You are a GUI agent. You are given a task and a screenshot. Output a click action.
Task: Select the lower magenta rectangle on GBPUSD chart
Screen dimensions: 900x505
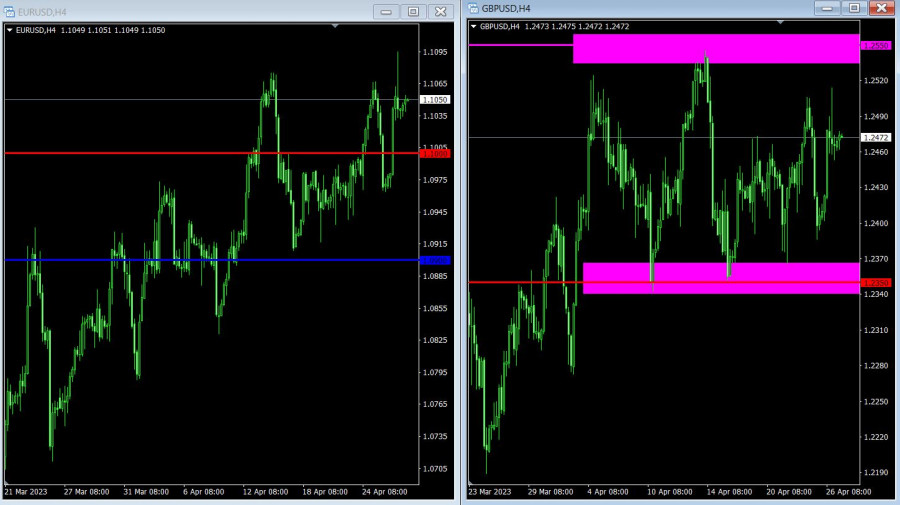(x=721, y=278)
